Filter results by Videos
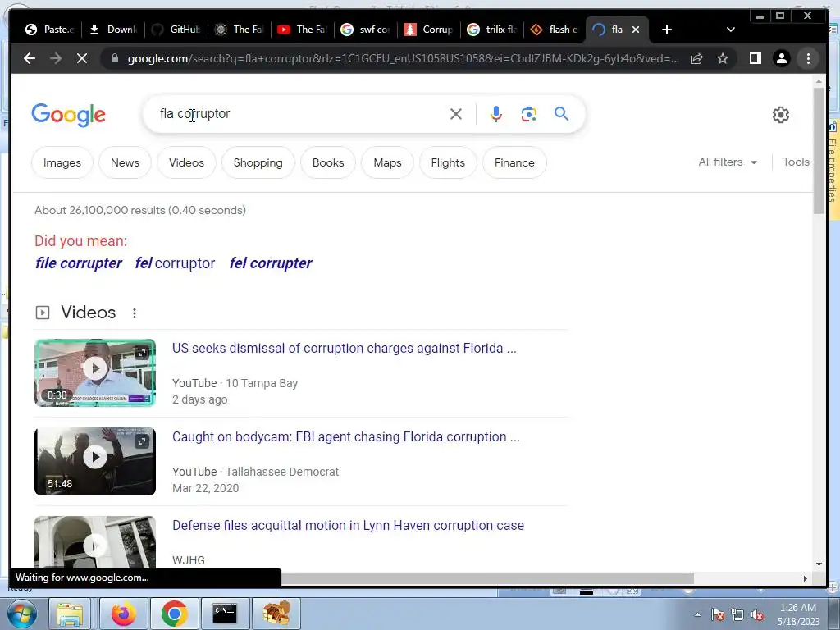This screenshot has width=840, height=630. (186, 163)
